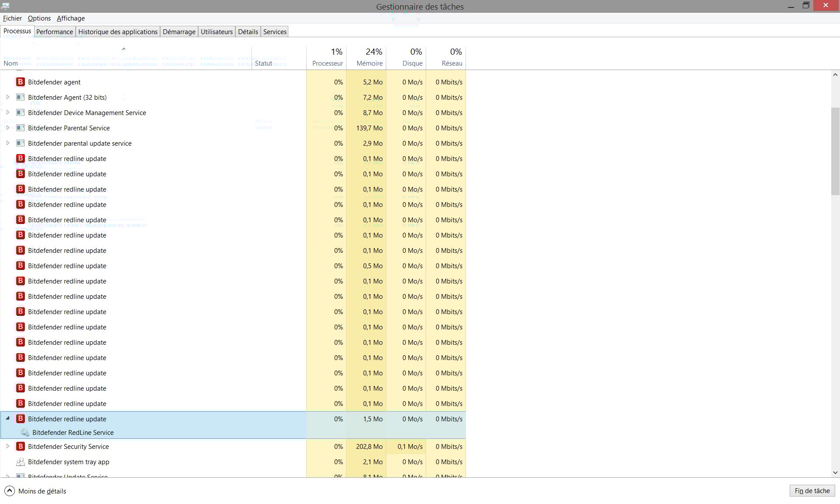Click the Moins de détails circular arrow icon
The height and width of the screenshot is (504, 840).
(10, 491)
